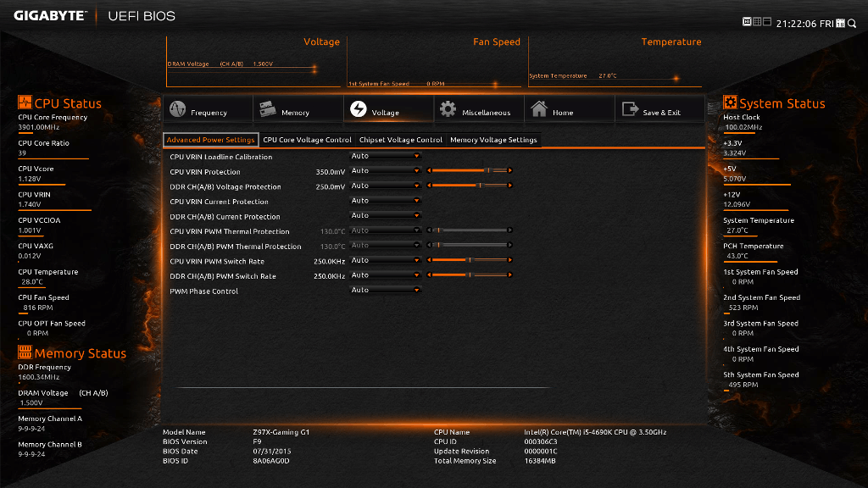
Task: Click the Voltage graph heading
Action: (321, 42)
